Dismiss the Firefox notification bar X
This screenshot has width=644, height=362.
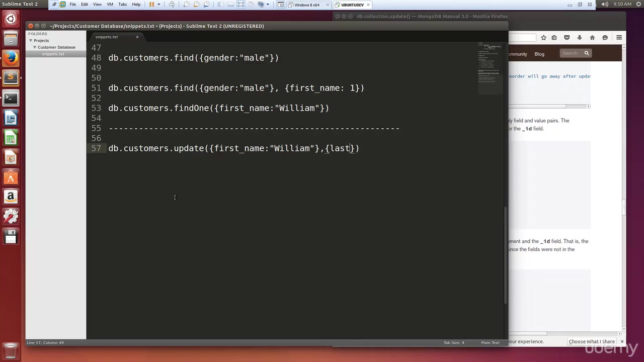point(622,341)
